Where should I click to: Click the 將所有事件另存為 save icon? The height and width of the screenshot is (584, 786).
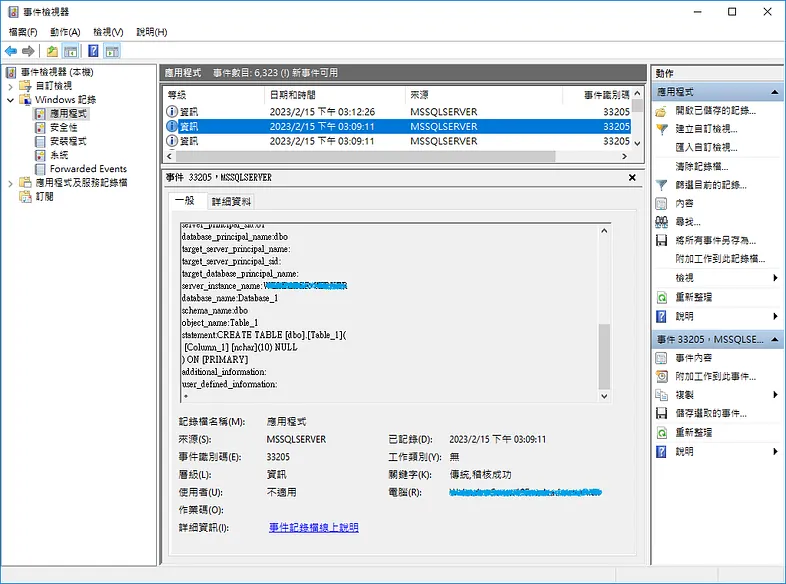[662, 241]
